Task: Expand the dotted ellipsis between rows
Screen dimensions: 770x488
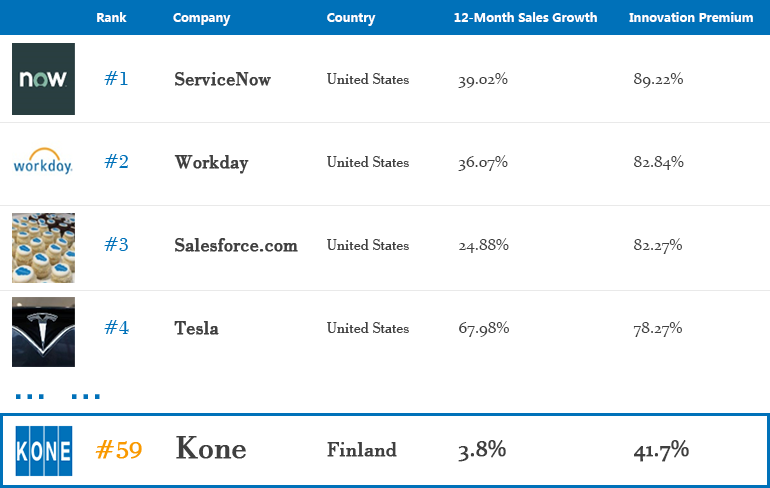Action: (57, 396)
